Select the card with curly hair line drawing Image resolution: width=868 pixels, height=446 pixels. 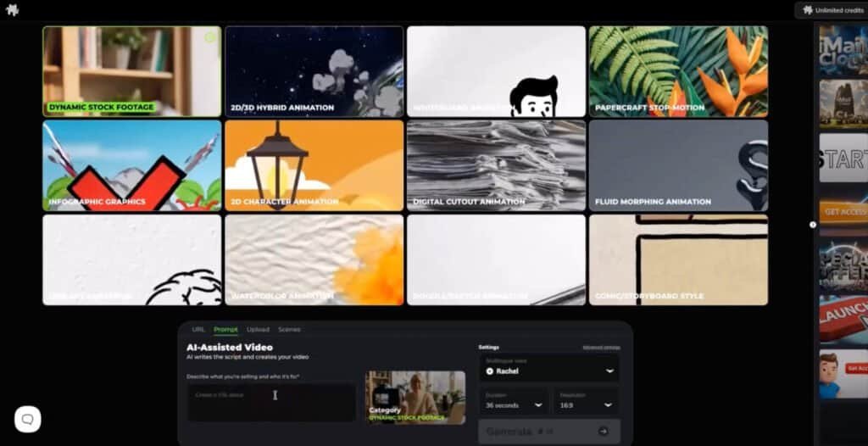131,259
